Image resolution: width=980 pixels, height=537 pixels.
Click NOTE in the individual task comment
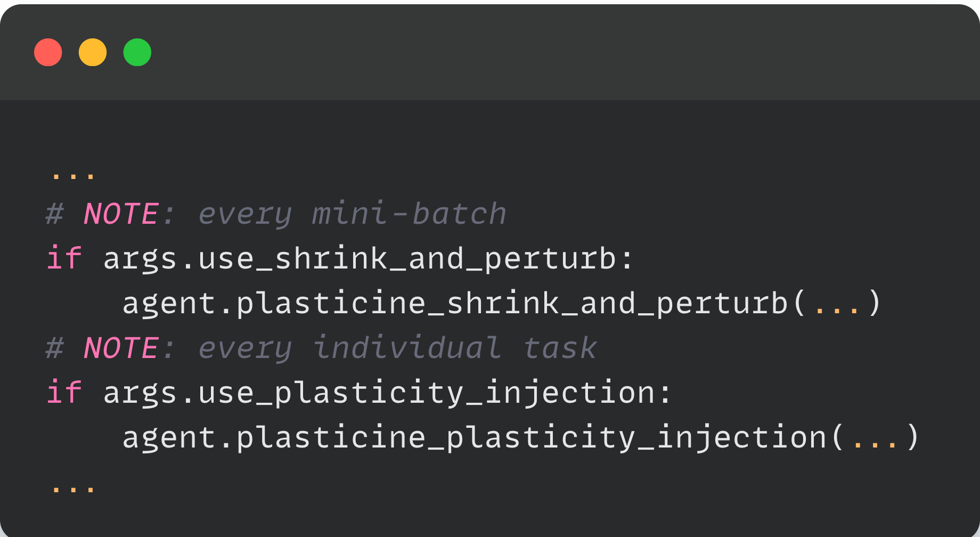point(121,348)
